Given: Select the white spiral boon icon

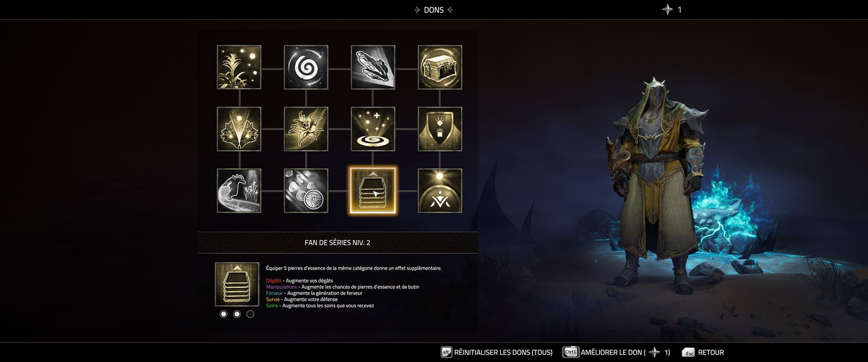Looking at the screenshot, I should tap(306, 67).
